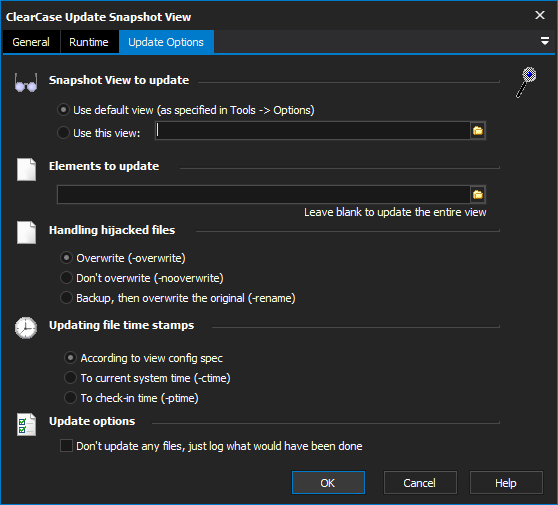Click the glasses icon beside Snapshot View
The image size is (558, 505).
[26, 83]
